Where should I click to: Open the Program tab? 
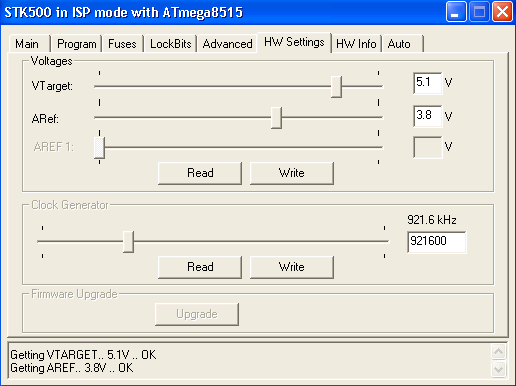pos(76,44)
